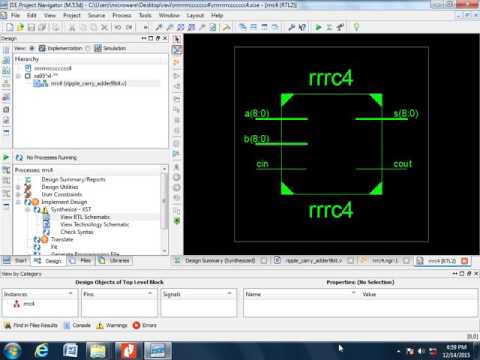Open the Edit menu

32,15
